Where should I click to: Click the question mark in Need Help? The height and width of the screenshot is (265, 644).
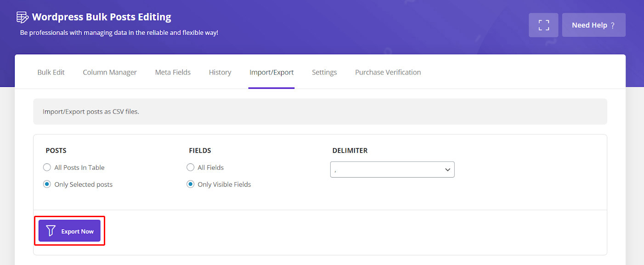[613, 25]
